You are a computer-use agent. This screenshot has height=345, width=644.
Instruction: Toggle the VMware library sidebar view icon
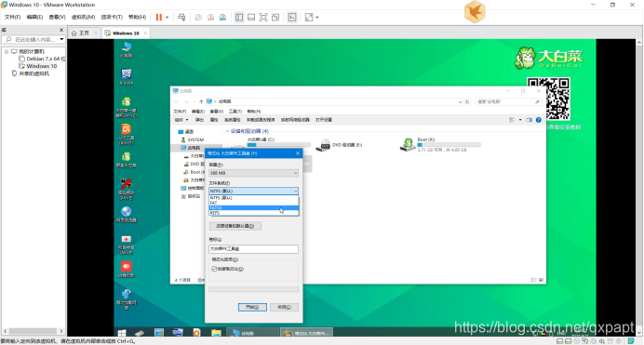click(239, 18)
